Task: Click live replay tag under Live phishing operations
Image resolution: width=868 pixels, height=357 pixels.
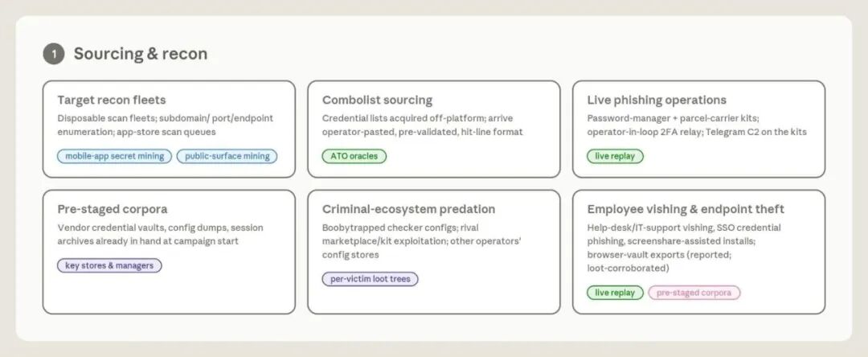Action: tap(615, 156)
